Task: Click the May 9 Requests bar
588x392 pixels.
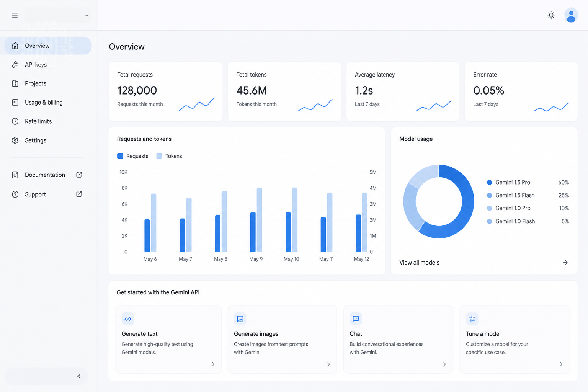Action: 253,232
